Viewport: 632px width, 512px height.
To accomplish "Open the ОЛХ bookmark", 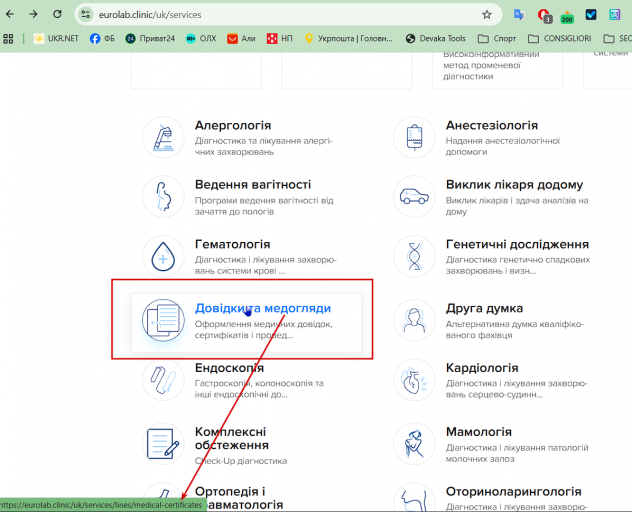I will pos(201,39).
